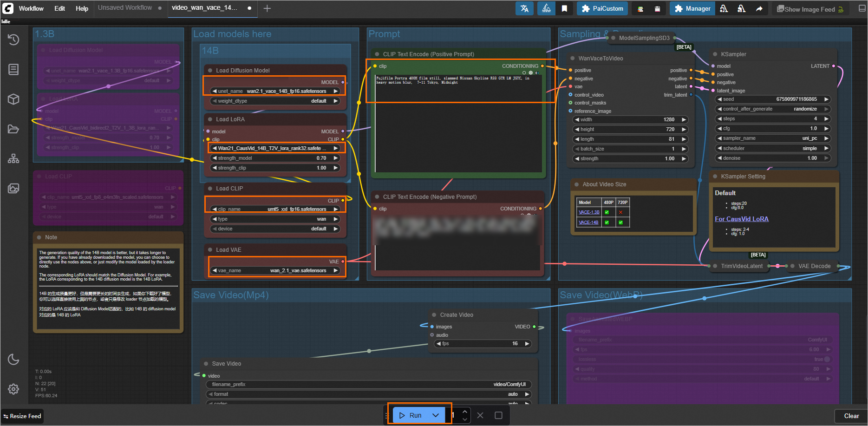Image resolution: width=868 pixels, height=426 pixels.
Task: Adjust KSampler cfg value 1.0
Action: [x=773, y=128]
